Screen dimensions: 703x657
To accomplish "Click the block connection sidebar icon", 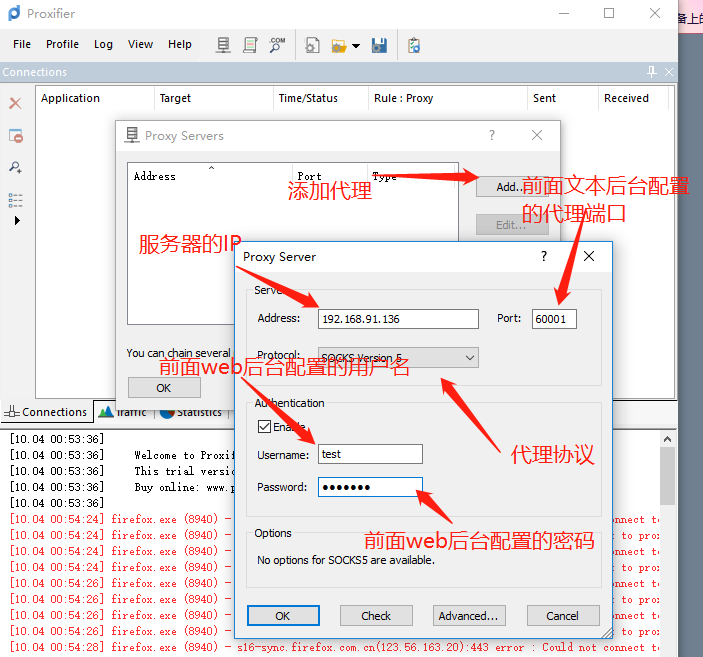I will click(x=16, y=136).
